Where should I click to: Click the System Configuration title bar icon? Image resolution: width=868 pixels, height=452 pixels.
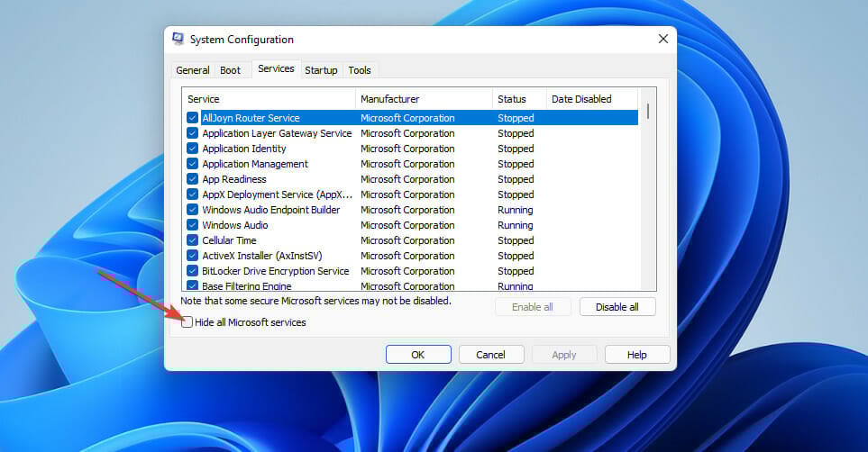(x=178, y=39)
